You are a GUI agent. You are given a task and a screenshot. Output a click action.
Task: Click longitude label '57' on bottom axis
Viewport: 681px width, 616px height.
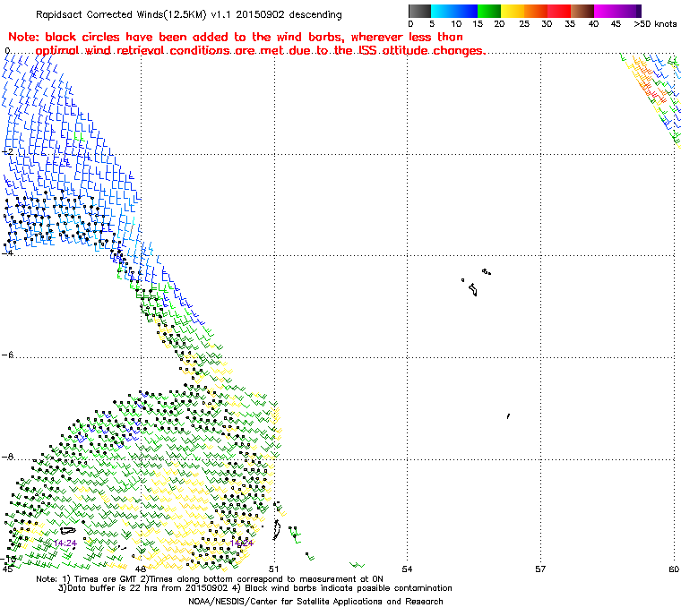[x=540, y=569]
